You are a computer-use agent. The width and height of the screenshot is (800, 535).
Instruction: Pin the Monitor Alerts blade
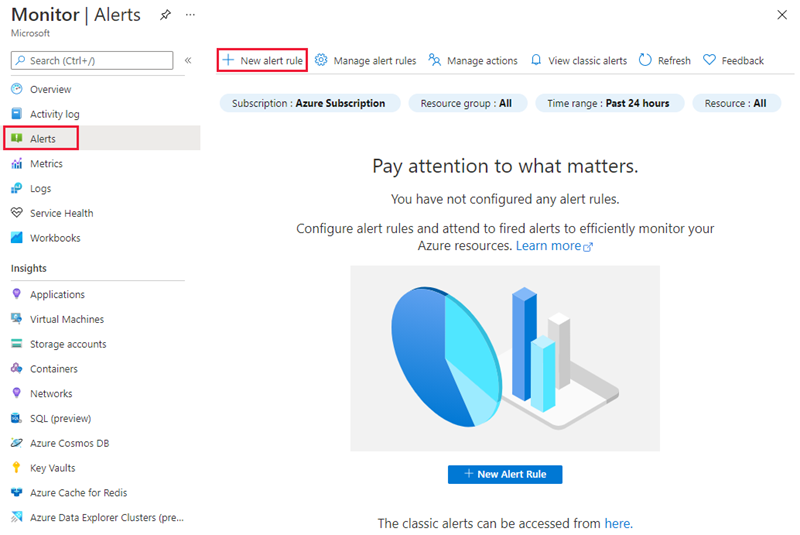click(165, 15)
